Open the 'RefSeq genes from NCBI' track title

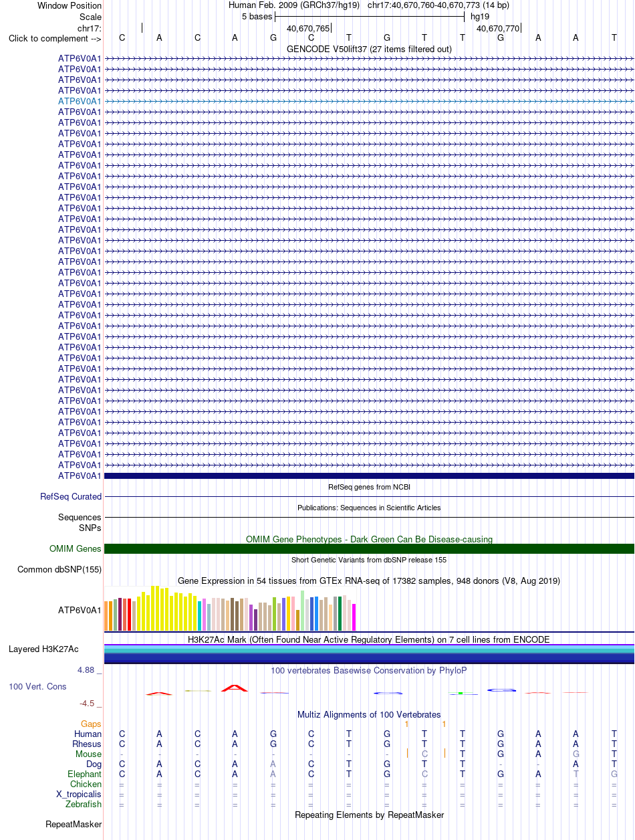point(369,487)
